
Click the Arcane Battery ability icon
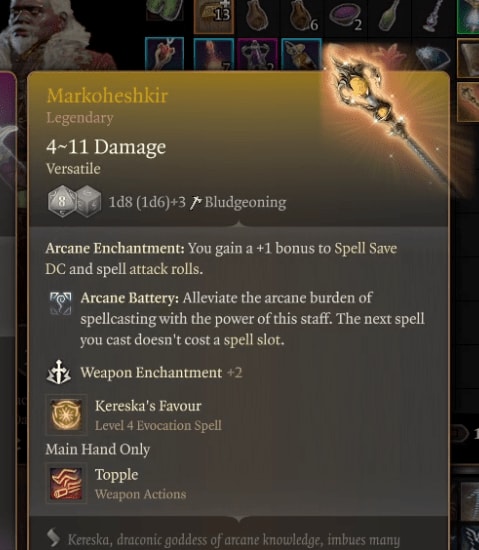[60, 303]
